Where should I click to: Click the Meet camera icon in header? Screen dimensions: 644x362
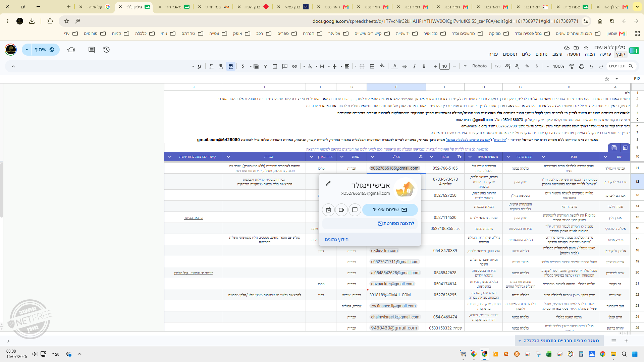71,50
